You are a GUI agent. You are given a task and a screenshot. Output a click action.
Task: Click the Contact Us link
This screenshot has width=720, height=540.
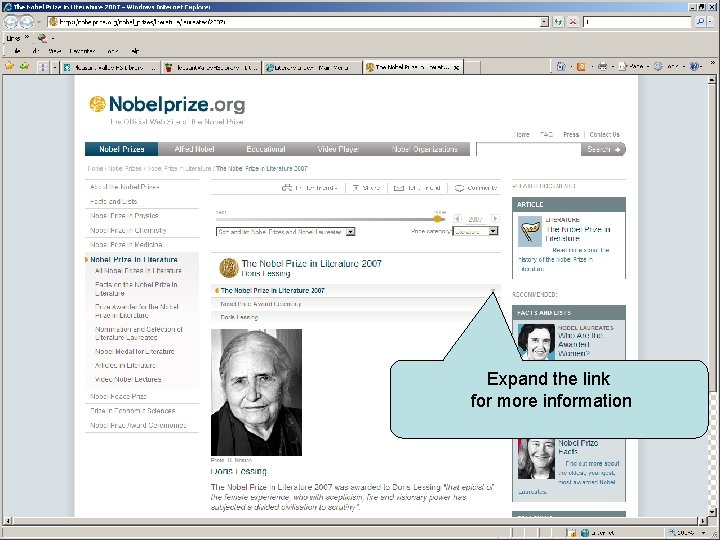[604, 135]
